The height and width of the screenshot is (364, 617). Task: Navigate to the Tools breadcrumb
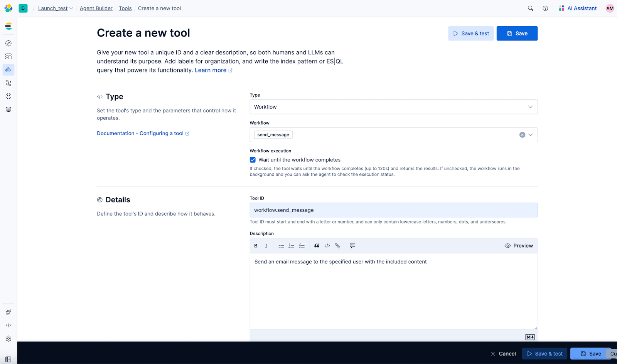tap(125, 8)
